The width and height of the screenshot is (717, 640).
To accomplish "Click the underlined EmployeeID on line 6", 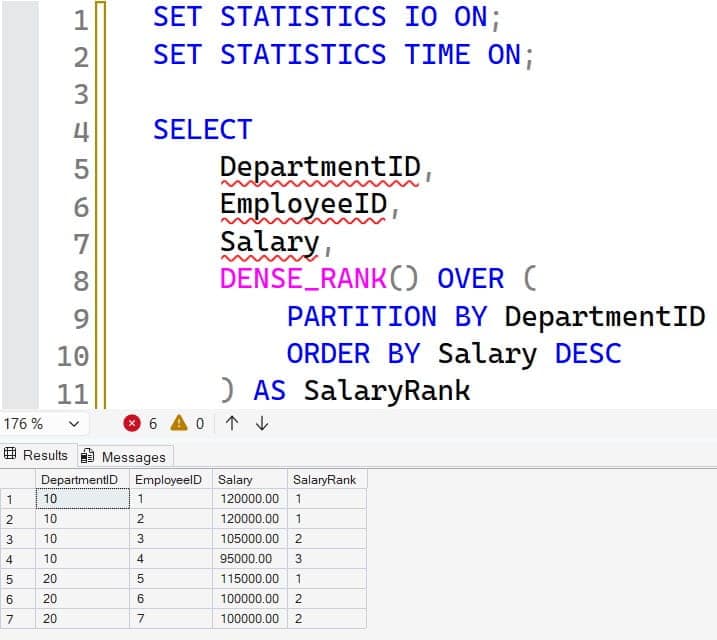I will (x=304, y=204).
